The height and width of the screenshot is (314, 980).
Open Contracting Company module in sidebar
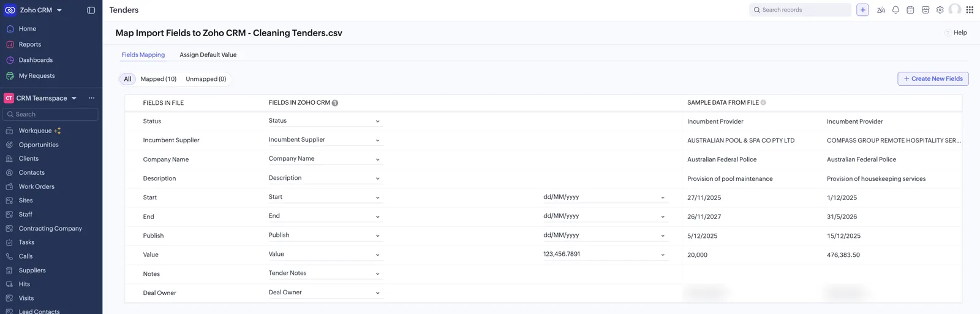(51, 228)
